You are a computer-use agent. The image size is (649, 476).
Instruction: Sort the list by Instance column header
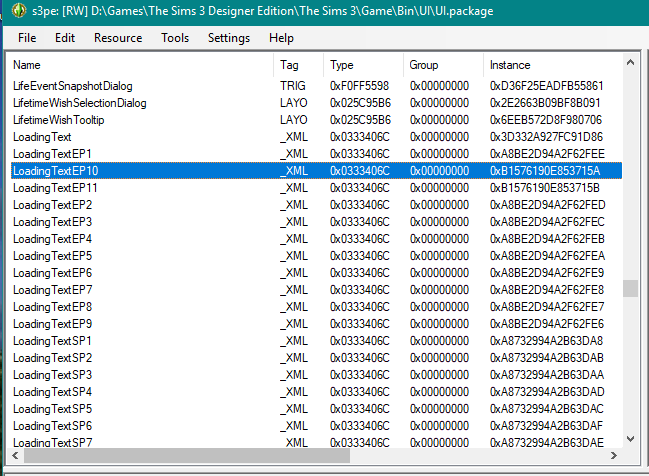tap(553, 65)
